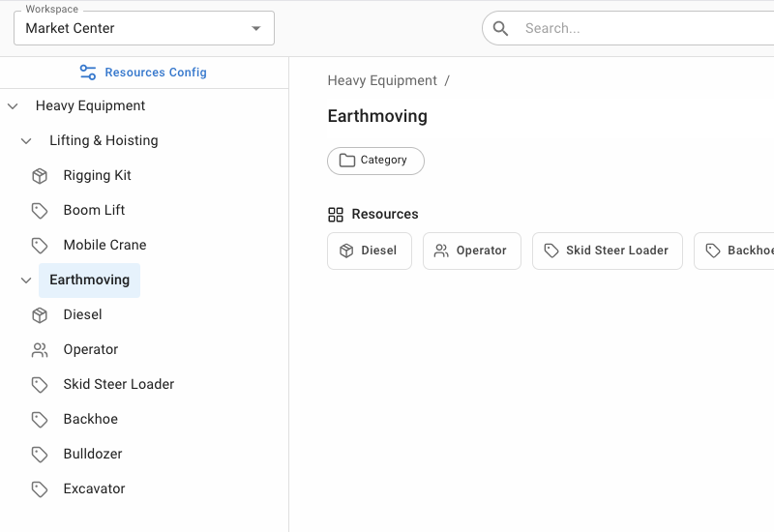
Task: Select Excavator in the tree
Action: (x=94, y=488)
